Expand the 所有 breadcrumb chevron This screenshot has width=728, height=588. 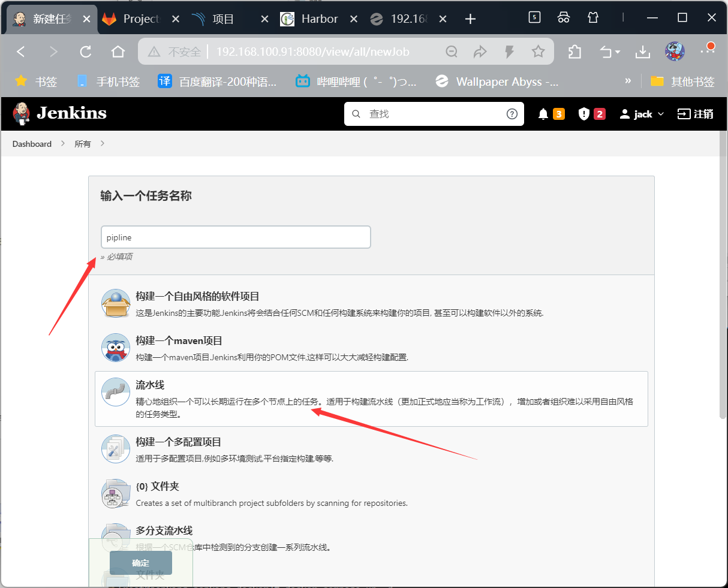point(103,144)
